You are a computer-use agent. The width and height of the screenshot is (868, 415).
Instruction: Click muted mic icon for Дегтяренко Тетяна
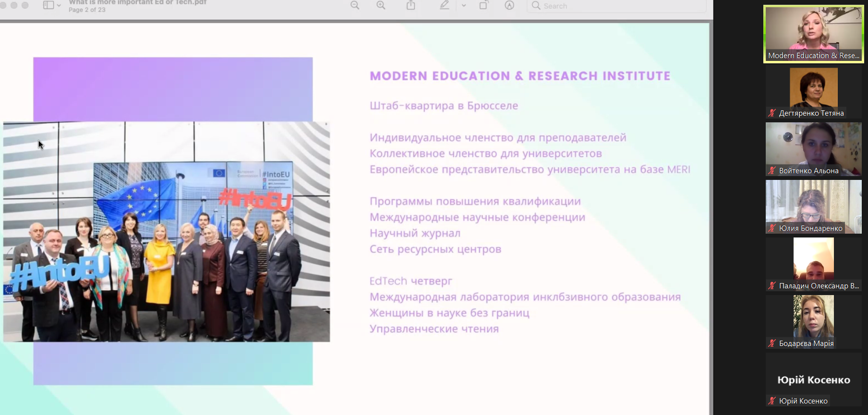pos(772,113)
